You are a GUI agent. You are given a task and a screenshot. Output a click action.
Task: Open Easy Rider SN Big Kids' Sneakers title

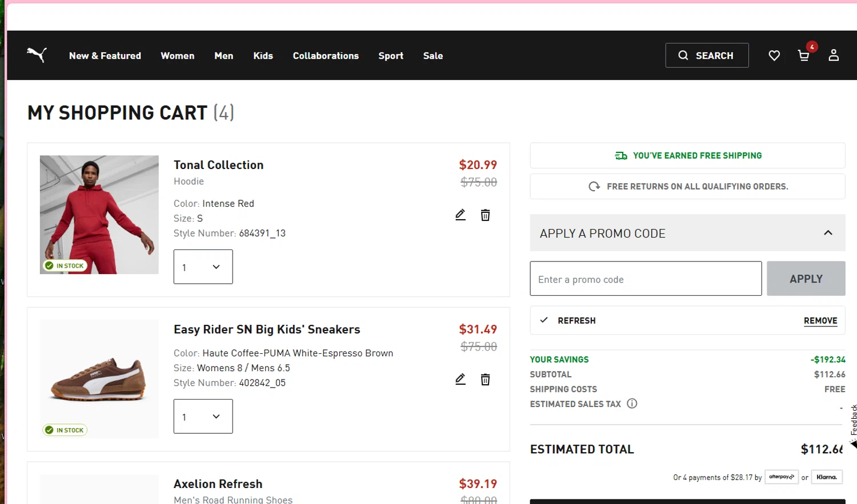[267, 329]
